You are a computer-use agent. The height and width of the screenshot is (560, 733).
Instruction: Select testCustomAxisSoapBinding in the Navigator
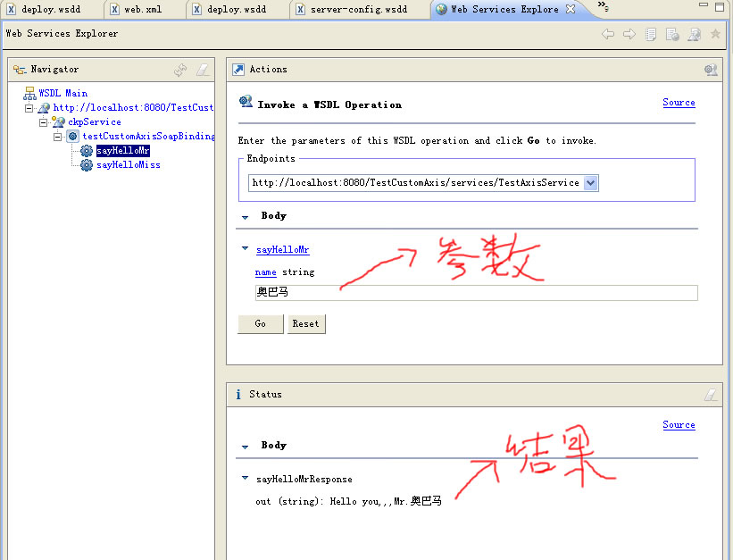pos(149,136)
